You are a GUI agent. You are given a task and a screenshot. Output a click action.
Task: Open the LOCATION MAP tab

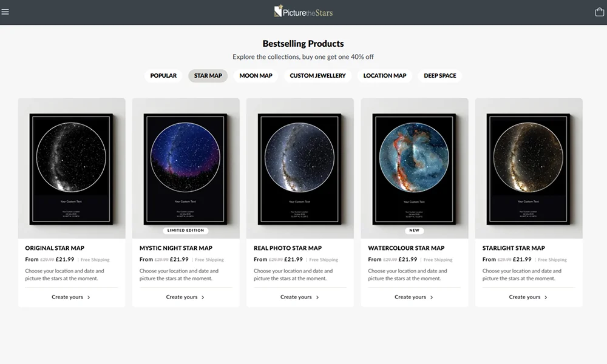click(385, 76)
